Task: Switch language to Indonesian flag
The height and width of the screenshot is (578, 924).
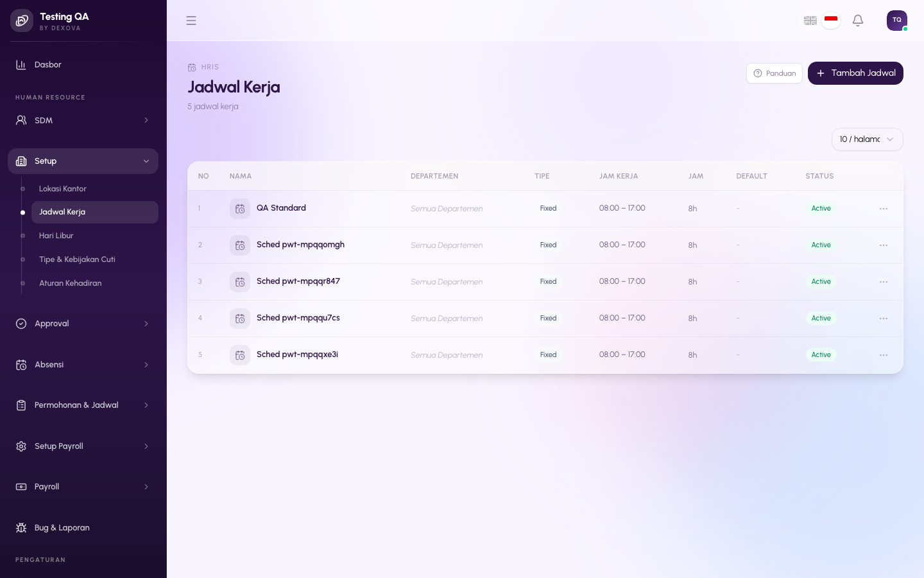Action: point(831,21)
